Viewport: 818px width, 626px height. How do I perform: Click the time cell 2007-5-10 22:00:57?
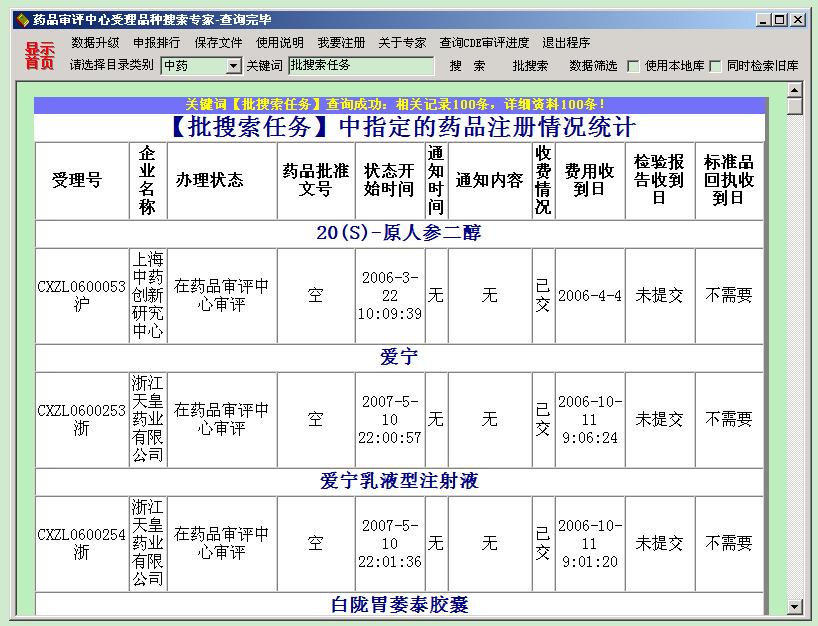click(390, 419)
